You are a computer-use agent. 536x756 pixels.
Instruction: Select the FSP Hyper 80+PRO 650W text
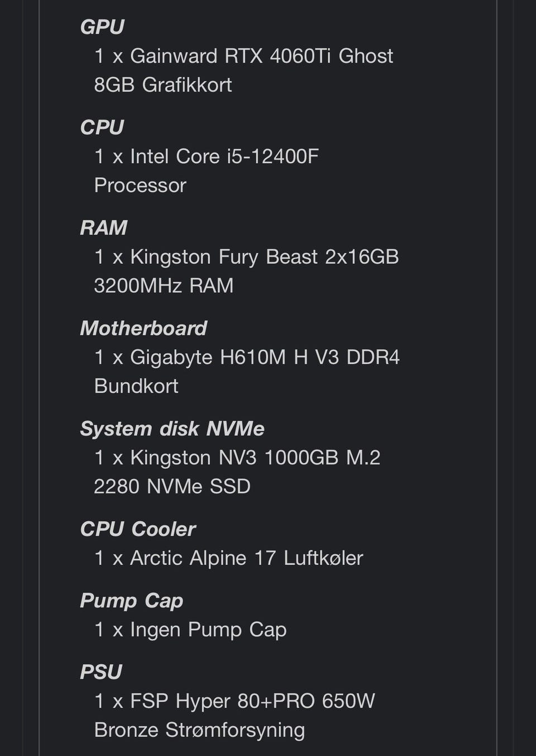click(252, 701)
